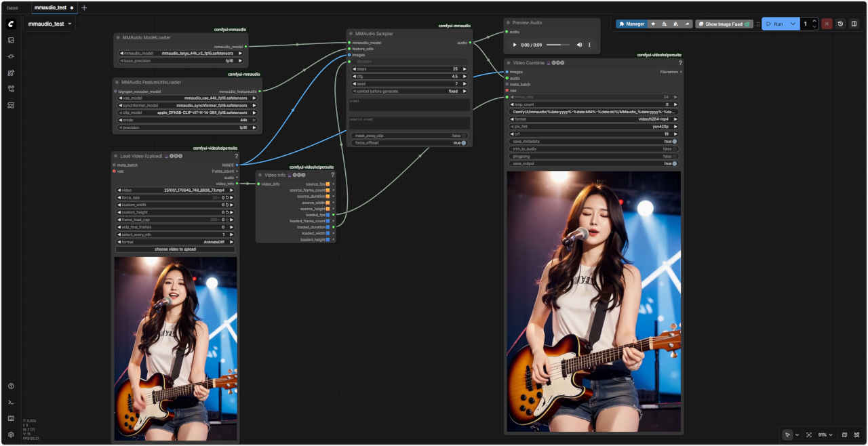Open the ComfyUI Manager
This screenshot has width=868, height=446.
[x=631, y=24]
